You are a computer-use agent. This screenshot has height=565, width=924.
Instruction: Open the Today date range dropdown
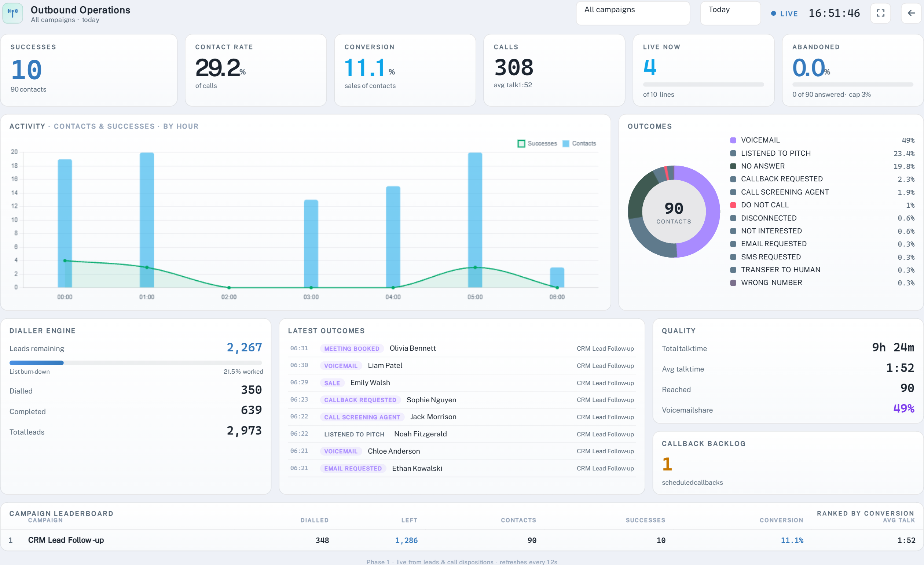coord(730,13)
